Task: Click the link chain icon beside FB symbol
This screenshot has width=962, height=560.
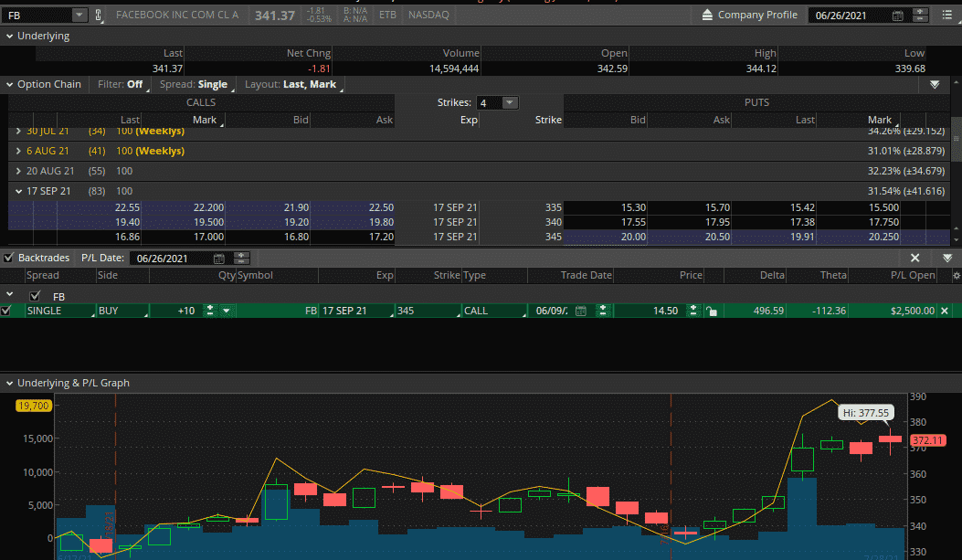Action: [98, 15]
